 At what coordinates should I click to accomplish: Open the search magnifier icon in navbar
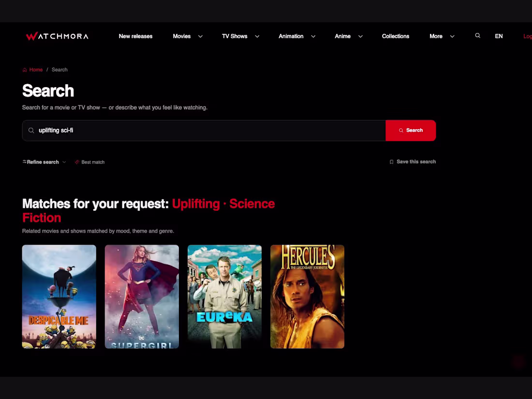coord(477,36)
